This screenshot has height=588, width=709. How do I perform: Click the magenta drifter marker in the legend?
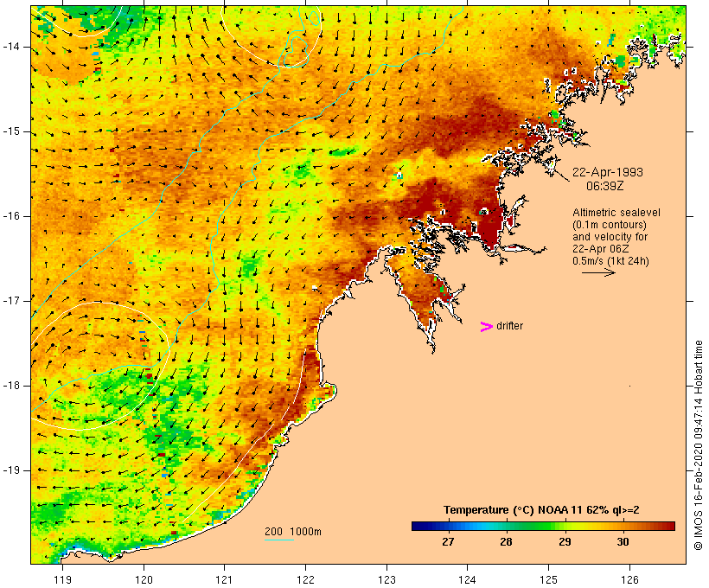[x=486, y=327]
